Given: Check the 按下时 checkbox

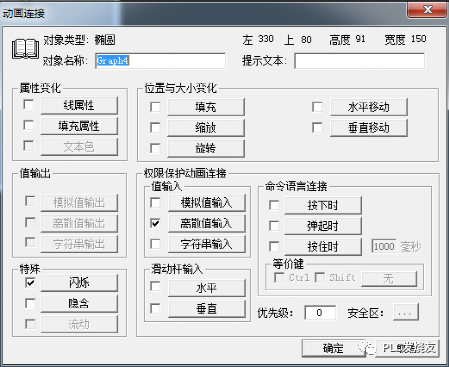Looking at the screenshot, I should coord(274,205).
